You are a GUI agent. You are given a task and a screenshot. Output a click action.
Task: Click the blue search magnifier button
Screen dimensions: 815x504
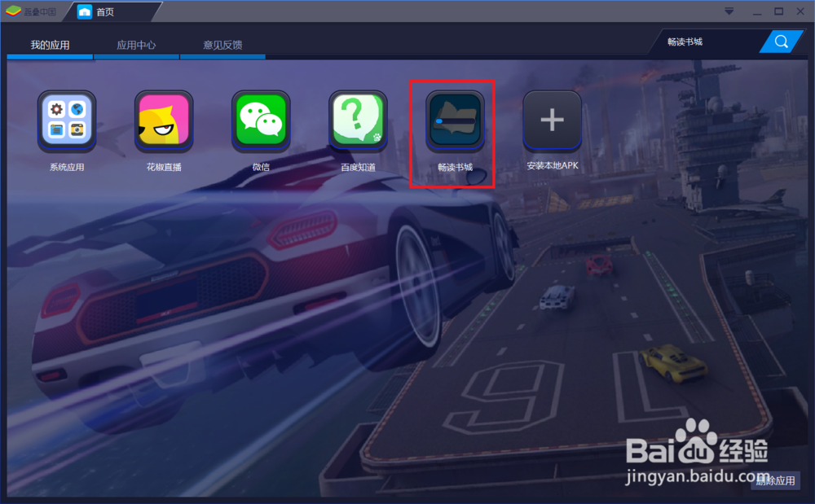(x=781, y=42)
